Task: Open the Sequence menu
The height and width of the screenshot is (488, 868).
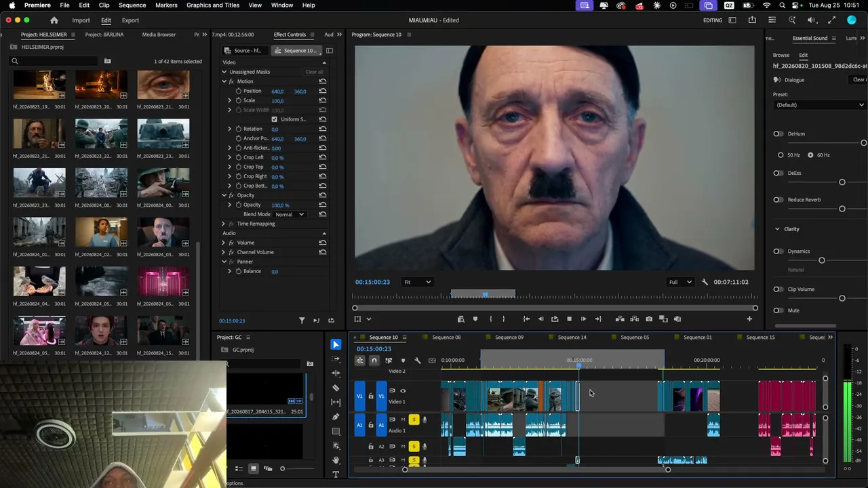Action: click(132, 5)
